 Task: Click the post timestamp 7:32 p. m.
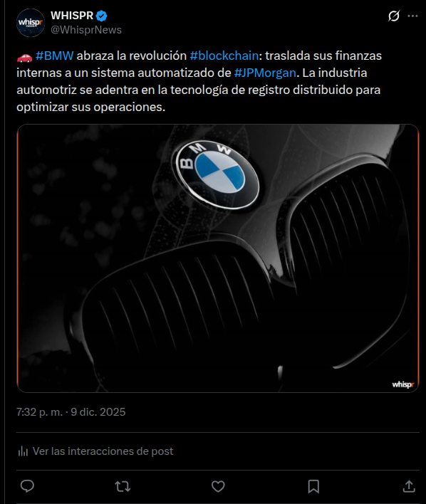point(39,412)
